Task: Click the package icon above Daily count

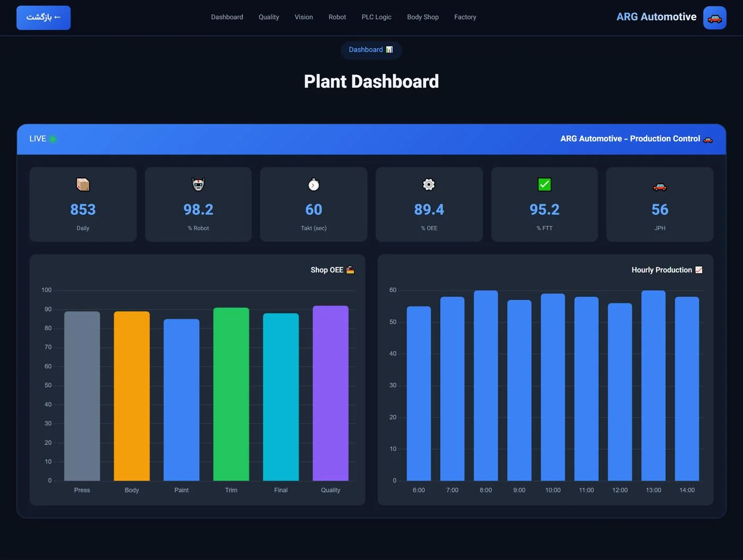Action: pyautogui.click(x=83, y=184)
